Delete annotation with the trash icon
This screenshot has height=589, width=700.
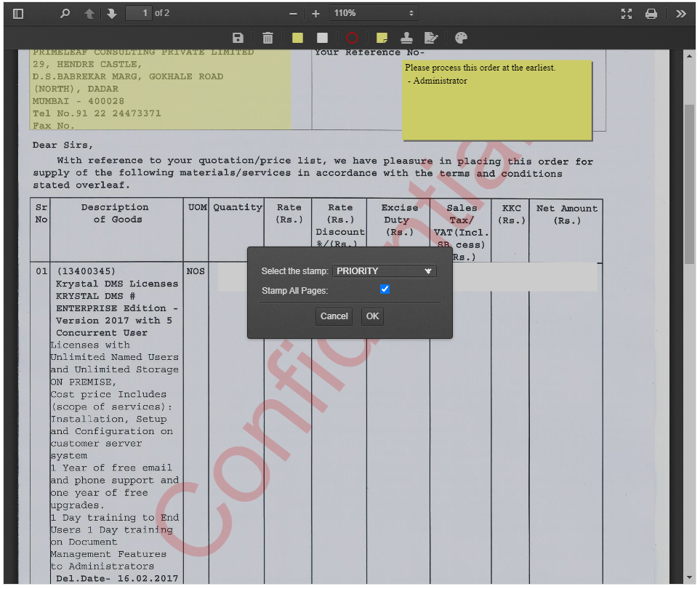pos(267,38)
